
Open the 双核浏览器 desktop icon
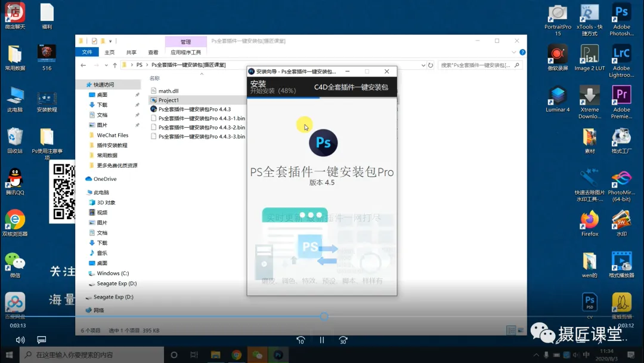coord(15,223)
